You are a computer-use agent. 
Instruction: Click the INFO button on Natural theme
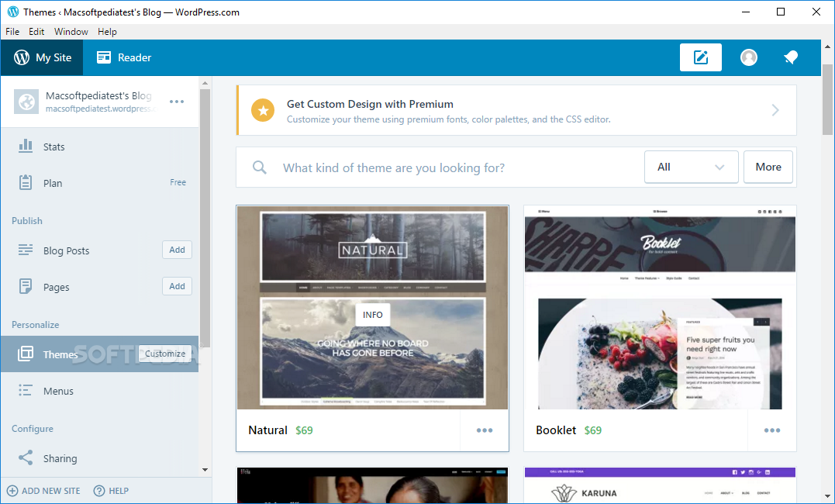(372, 315)
